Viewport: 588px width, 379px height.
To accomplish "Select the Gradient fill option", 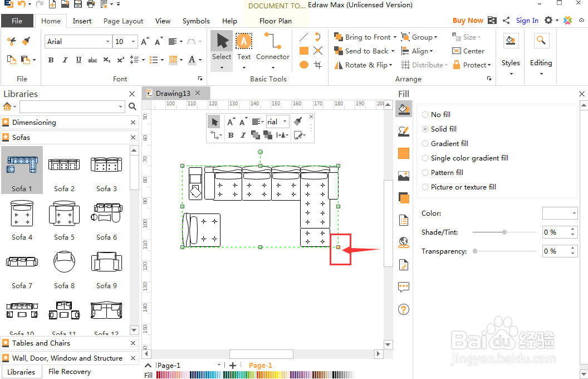I will click(x=445, y=143).
